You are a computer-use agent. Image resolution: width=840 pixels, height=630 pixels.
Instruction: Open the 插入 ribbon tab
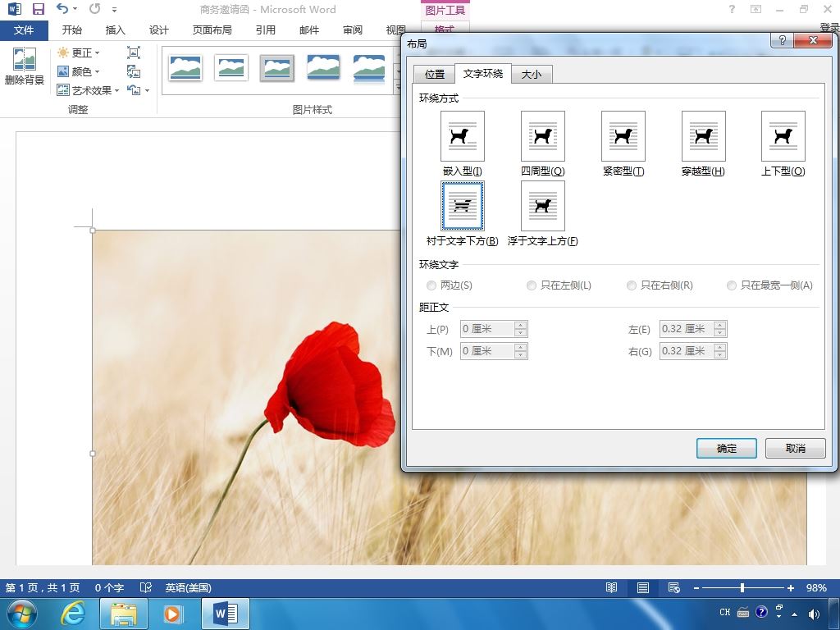coord(115,30)
